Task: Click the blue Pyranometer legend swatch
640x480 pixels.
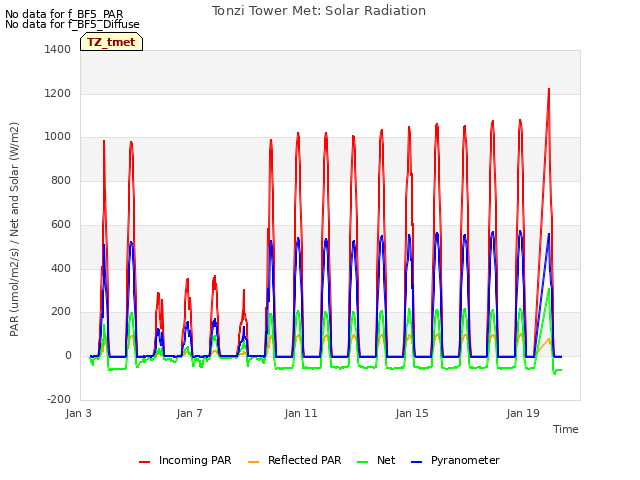Action: click(416, 462)
